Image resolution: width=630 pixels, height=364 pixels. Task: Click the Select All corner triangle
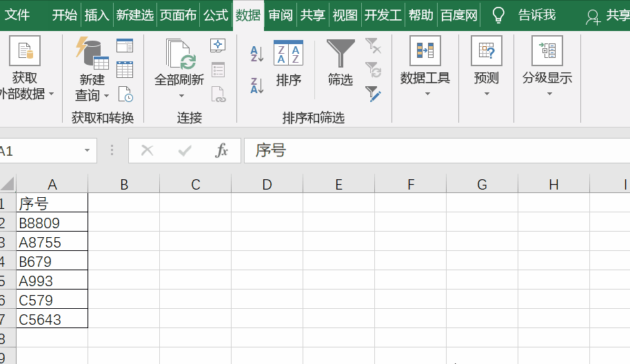coord(8,184)
